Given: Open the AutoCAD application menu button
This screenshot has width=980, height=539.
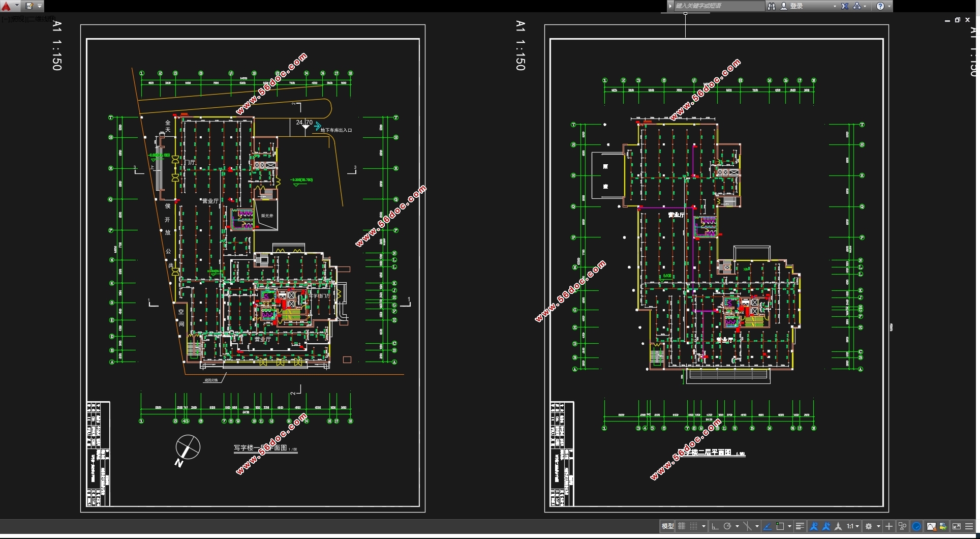Looking at the screenshot, I should pyautogui.click(x=6, y=6).
